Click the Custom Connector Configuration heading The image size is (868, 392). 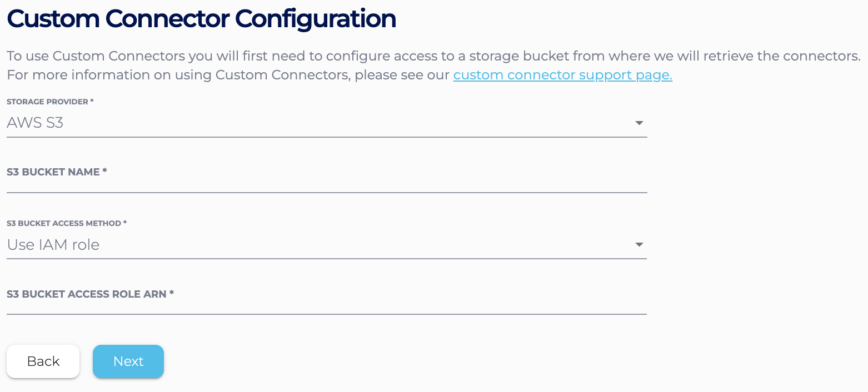(201, 19)
